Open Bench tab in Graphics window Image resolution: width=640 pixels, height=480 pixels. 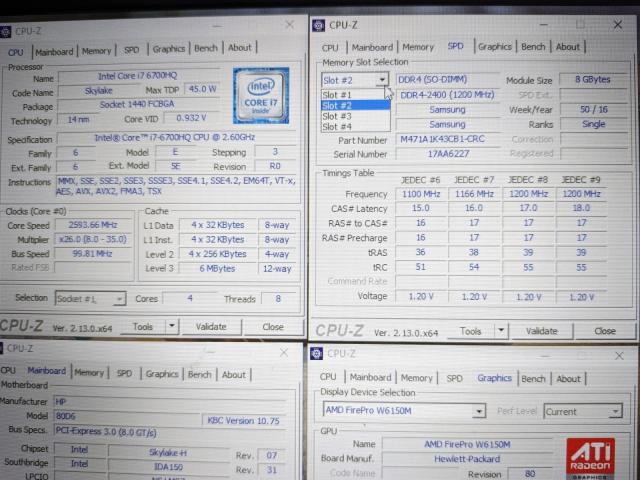click(x=533, y=379)
